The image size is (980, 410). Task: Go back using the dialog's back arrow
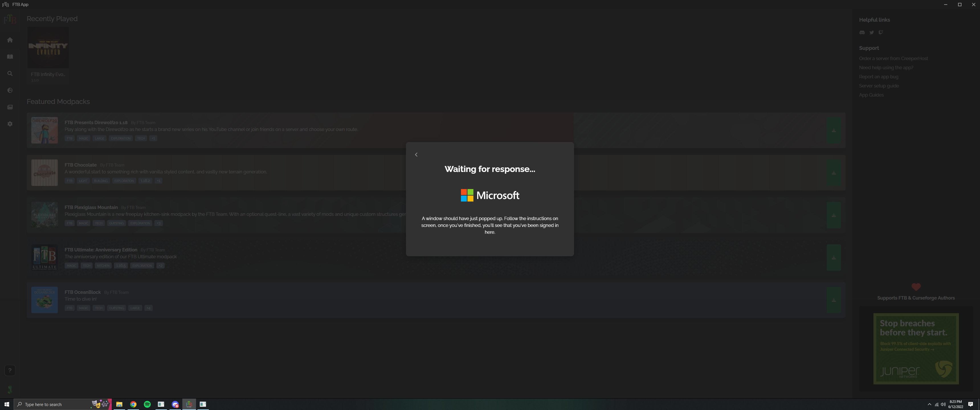point(416,154)
